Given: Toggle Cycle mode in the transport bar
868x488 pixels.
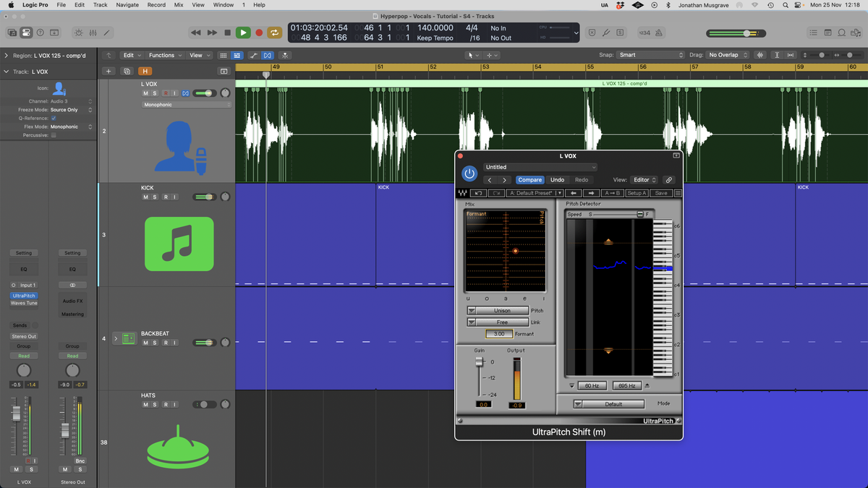Looking at the screenshot, I should pyautogui.click(x=275, y=33).
